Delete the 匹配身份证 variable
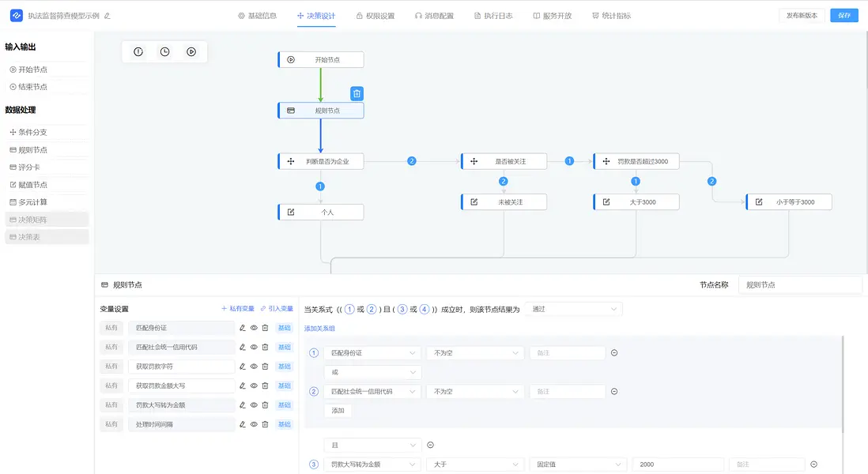Screen dimensions: 868x474 click(x=265, y=328)
